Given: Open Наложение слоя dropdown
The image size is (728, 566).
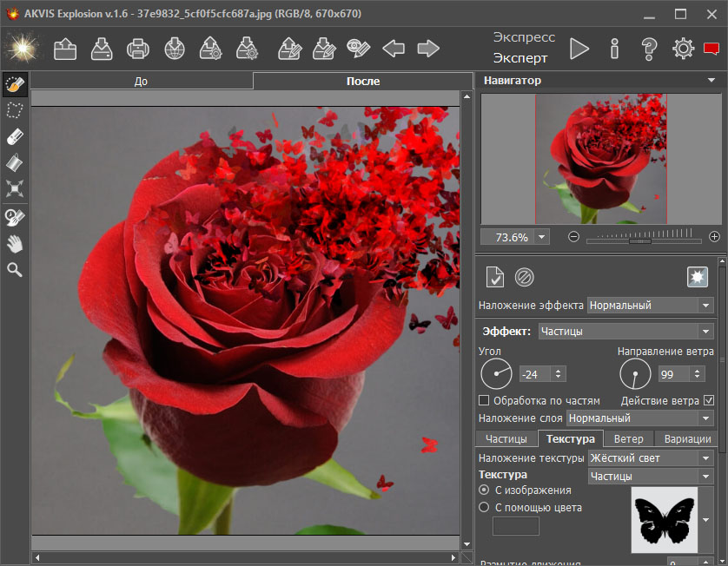Looking at the screenshot, I should (x=639, y=418).
